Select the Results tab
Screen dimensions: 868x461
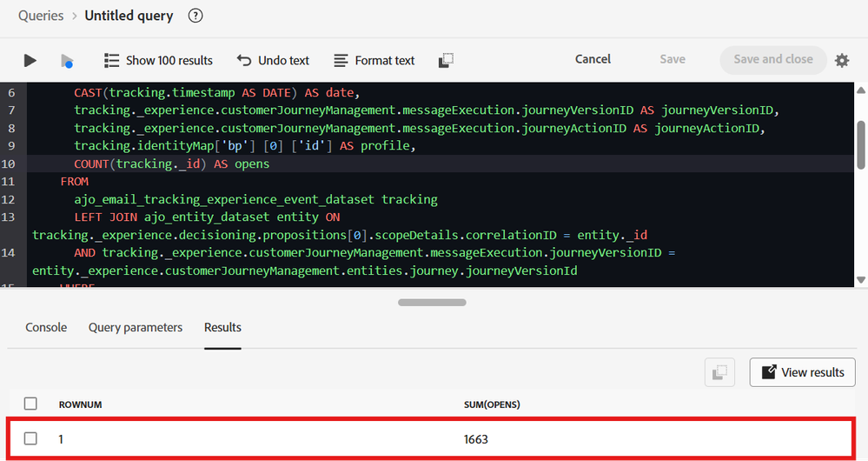[x=222, y=327]
